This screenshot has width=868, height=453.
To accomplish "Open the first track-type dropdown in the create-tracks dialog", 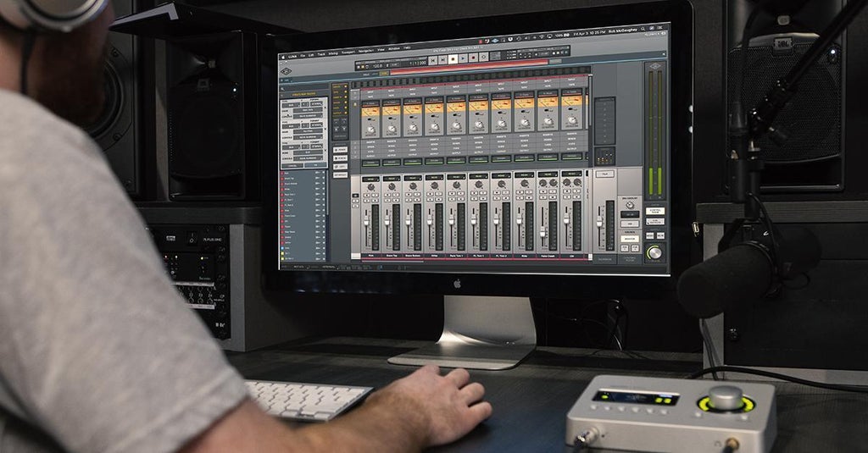I will (x=291, y=104).
